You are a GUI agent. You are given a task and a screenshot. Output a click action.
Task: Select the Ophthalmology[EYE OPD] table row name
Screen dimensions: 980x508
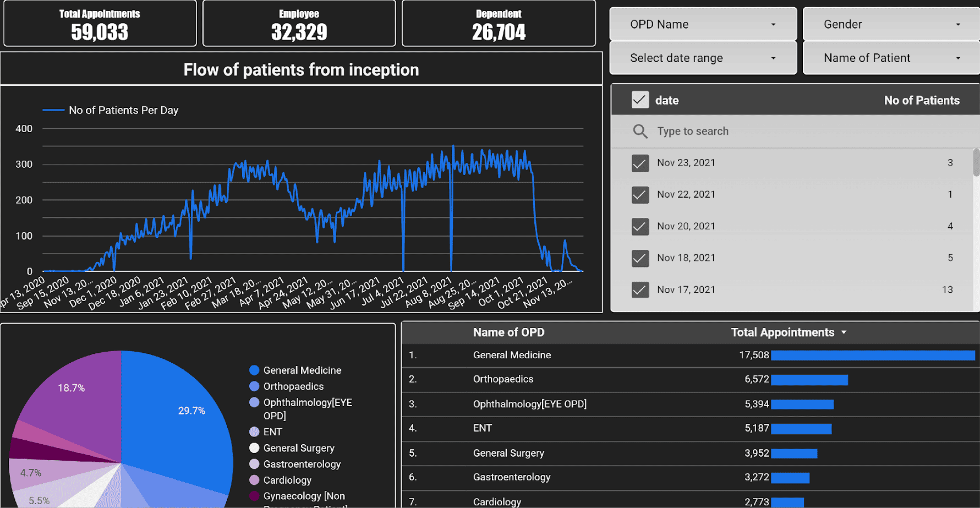(x=530, y=404)
